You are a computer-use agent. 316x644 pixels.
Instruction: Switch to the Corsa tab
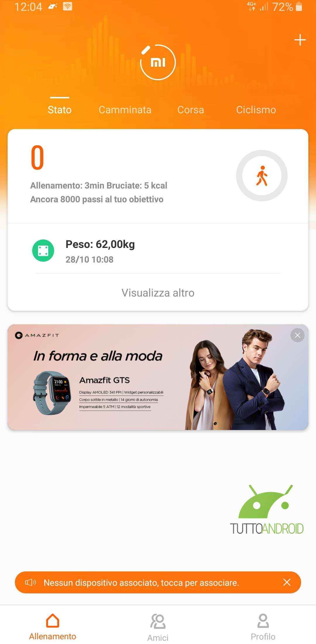tap(190, 110)
